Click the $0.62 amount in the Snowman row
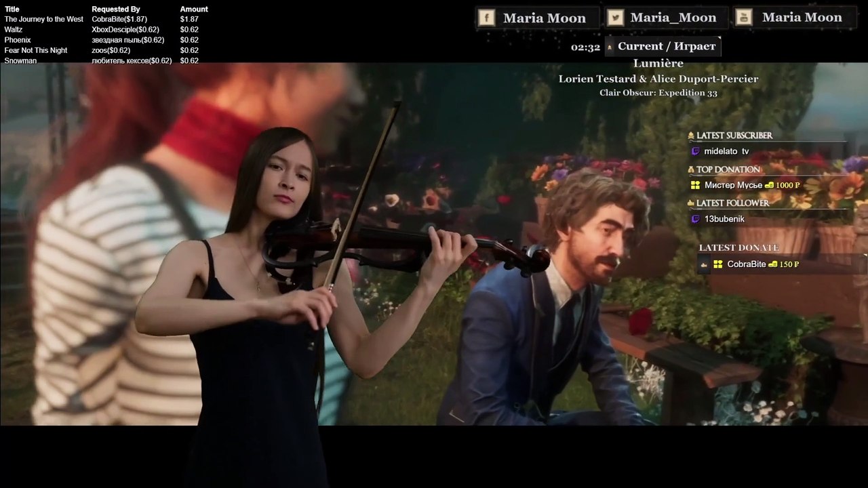Screen dimensions: 868x488 189,60
